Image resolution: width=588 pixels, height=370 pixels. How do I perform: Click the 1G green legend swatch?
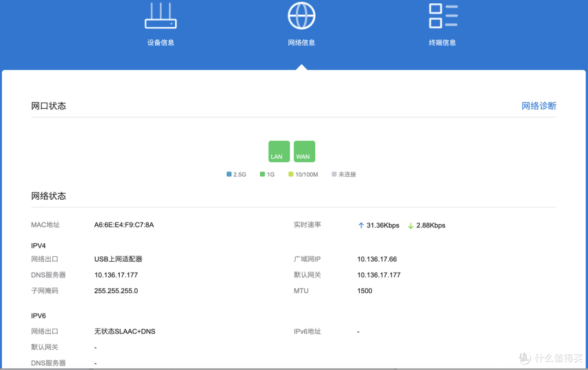(262, 174)
